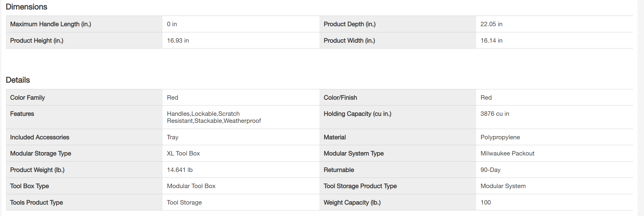Click the Milwaukee Packout value
Screen dimensions: 644x216
507,153
